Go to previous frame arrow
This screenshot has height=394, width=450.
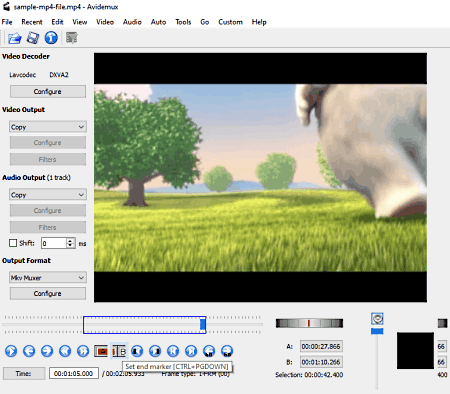click(29, 351)
